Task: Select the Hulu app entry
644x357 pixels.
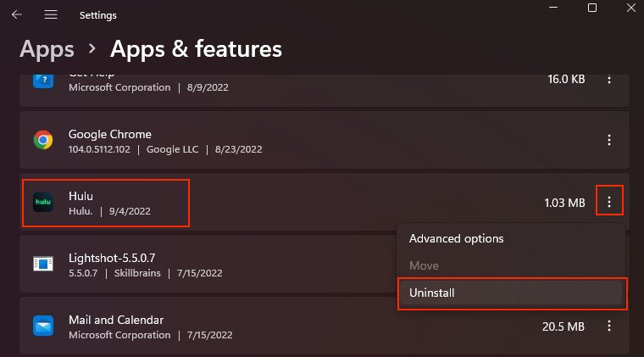Action: click(x=325, y=202)
